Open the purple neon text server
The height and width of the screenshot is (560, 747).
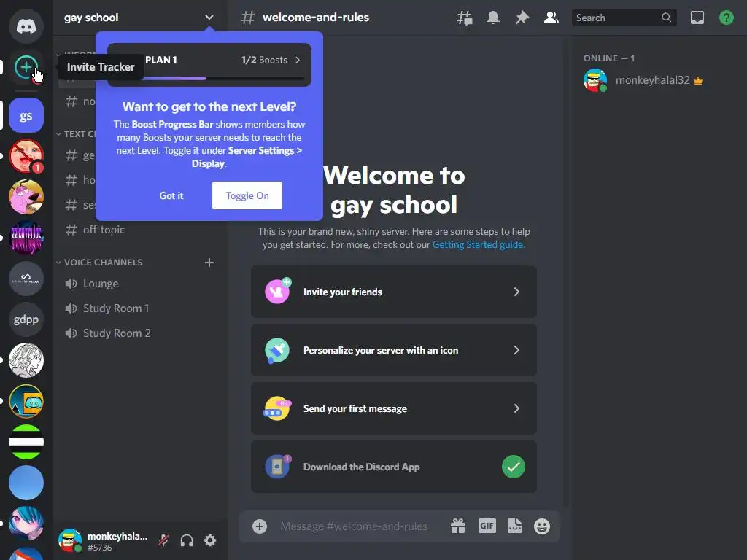tap(26, 238)
